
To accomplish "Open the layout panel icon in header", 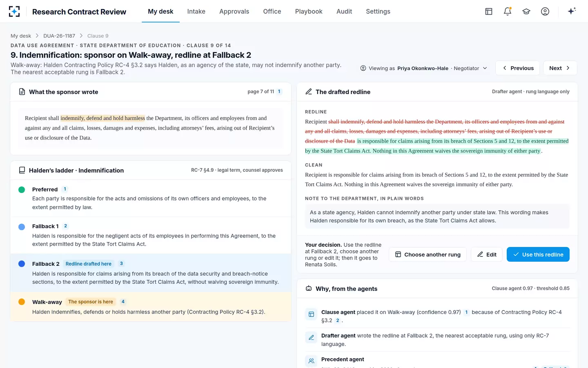I will coord(489,11).
